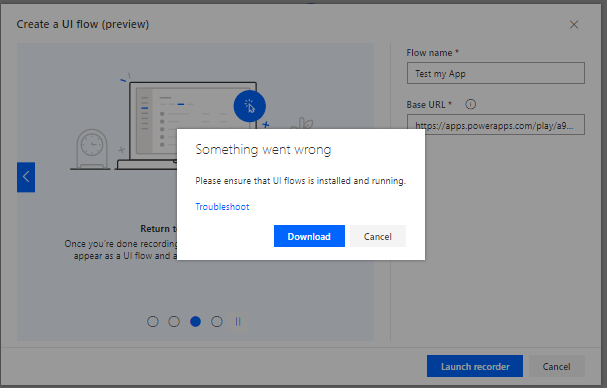Click the 'Something went wrong' heading
The image size is (607, 388).
[263, 149]
